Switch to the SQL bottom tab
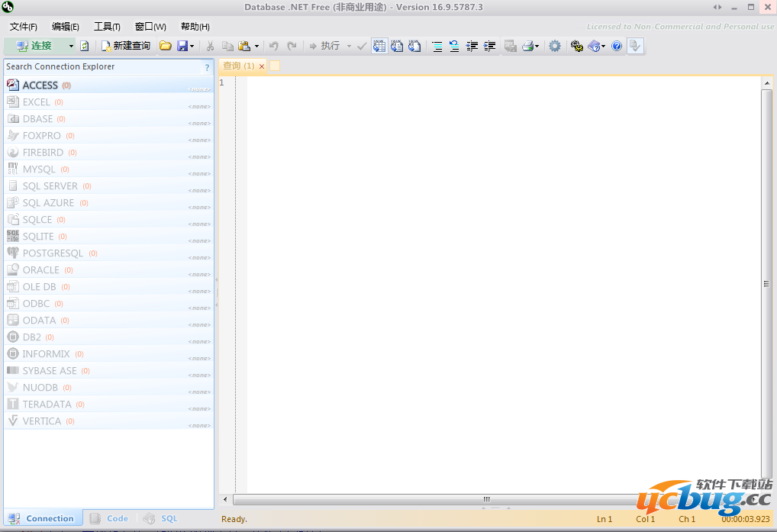The height and width of the screenshot is (532, 777). (160, 518)
